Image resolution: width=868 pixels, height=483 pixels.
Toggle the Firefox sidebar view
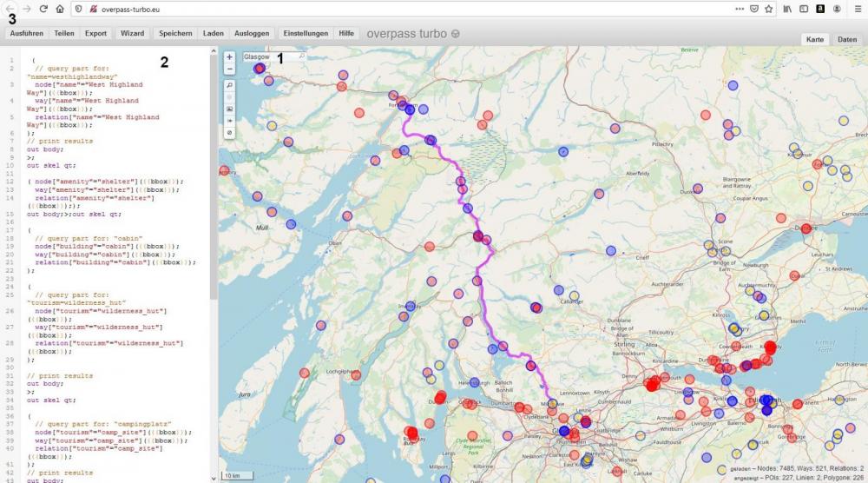tap(803, 9)
